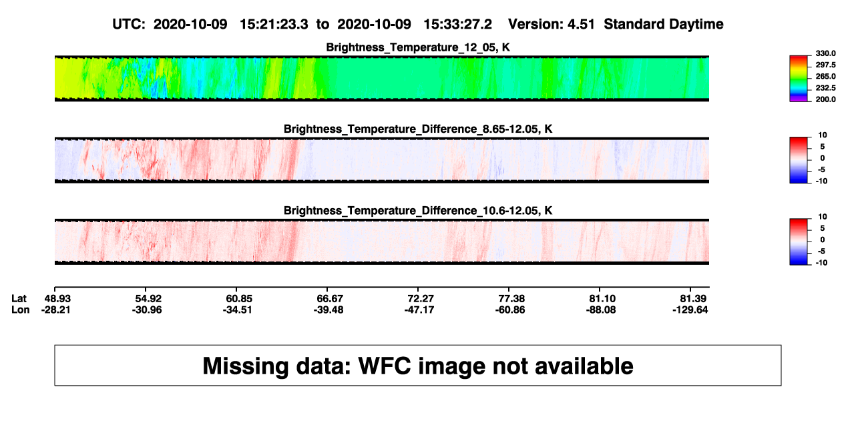Click the 265.0 colorbar label
The width and height of the screenshot is (868, 445).
point(826,76)
